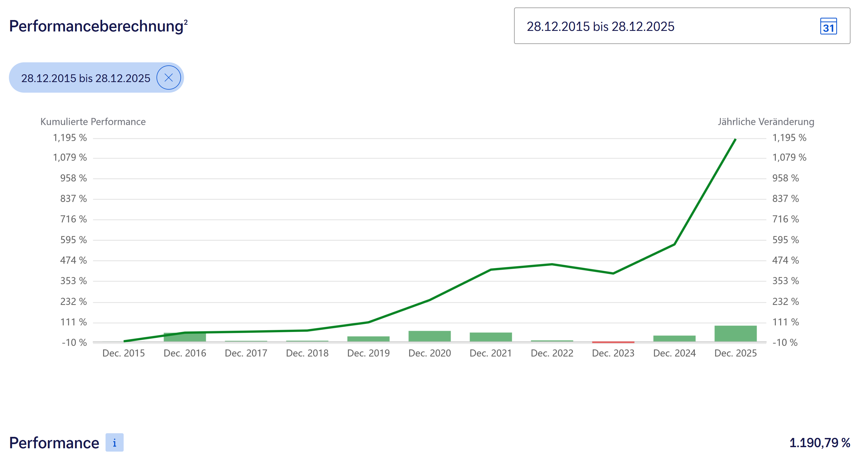This screenshot has width=868, height=458.
Task: Click the 1.190,79 % performance value
Action: (820, 442)
